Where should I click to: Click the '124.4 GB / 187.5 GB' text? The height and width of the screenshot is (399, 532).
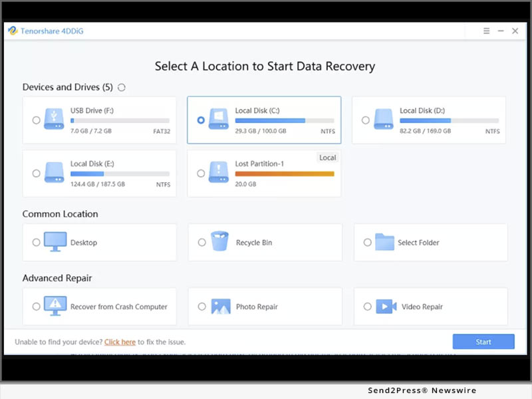[x=98, y=184]
